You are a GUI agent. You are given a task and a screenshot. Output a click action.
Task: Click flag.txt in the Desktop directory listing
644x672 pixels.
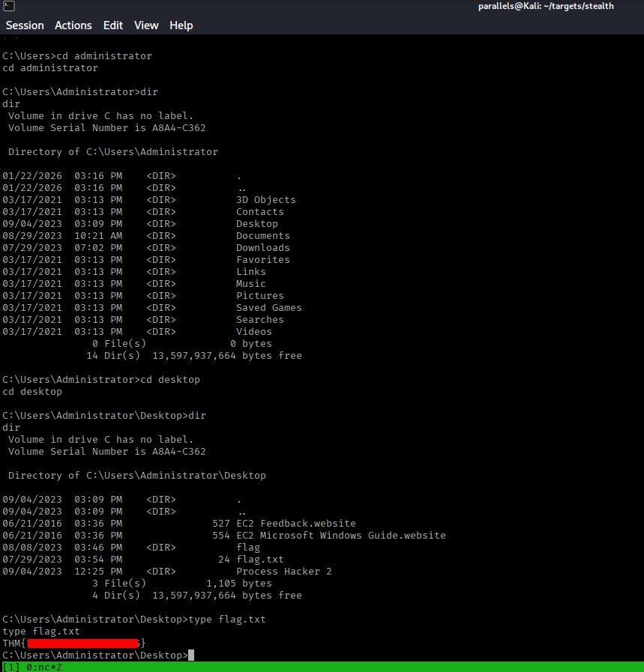tap(259, 560)
